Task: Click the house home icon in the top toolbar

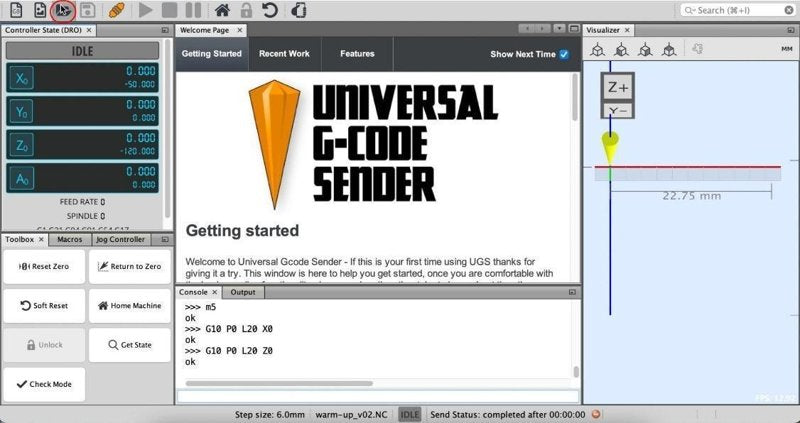Action: (222, 10)
